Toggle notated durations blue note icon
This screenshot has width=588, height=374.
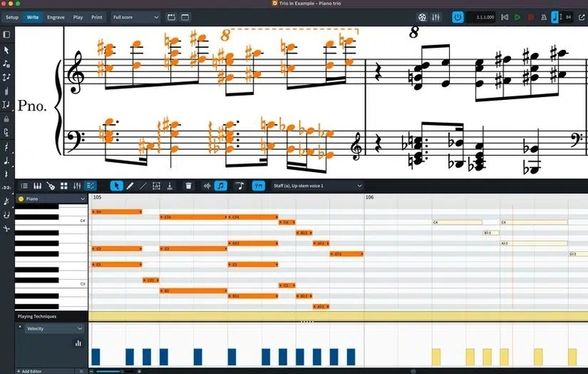click(220, 186)
